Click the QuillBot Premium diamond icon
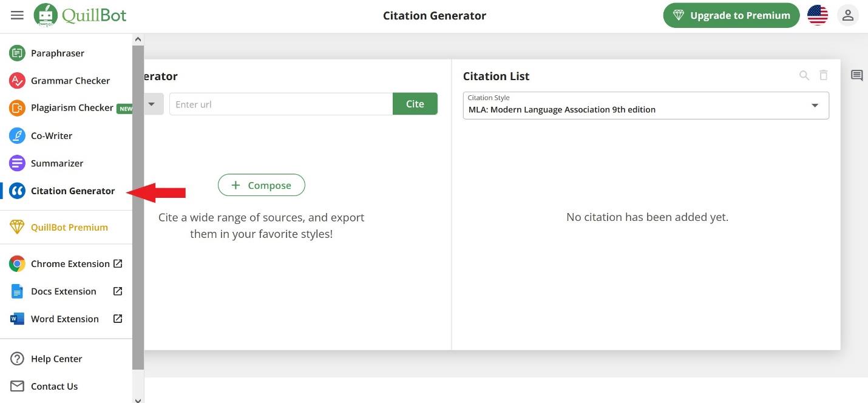868x403 pixels. point(17,227)
